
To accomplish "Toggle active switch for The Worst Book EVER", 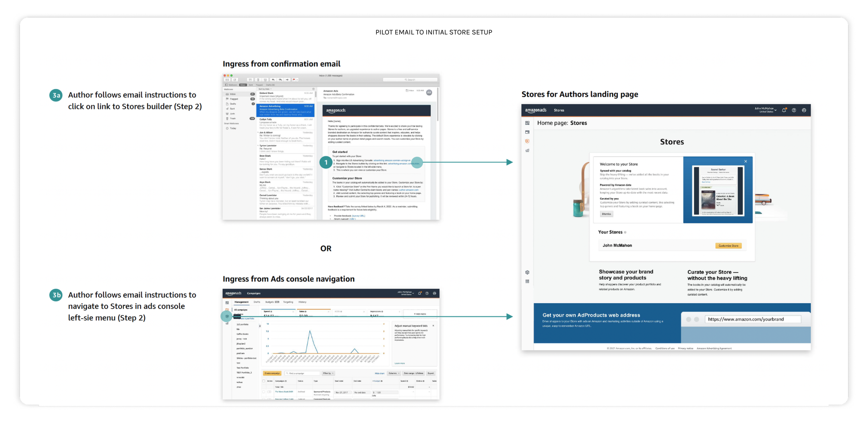I will pos(269,392).
